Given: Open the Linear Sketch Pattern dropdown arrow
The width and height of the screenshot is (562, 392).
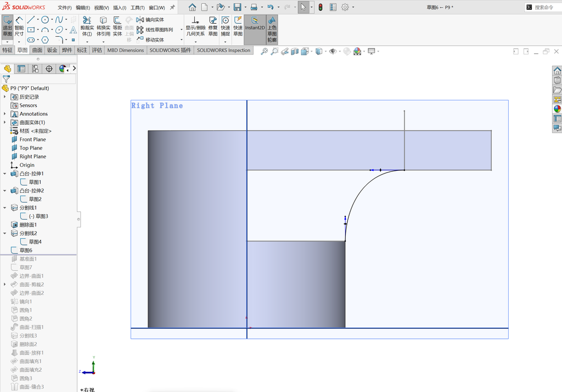Looking at the screenshot, I should pyautogui.click(x=181, y=30).
